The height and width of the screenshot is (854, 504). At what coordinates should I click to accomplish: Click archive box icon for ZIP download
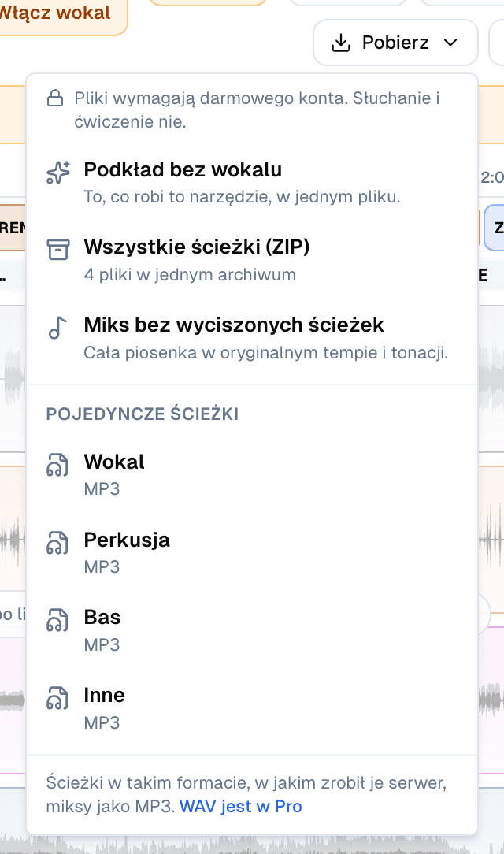57,250
